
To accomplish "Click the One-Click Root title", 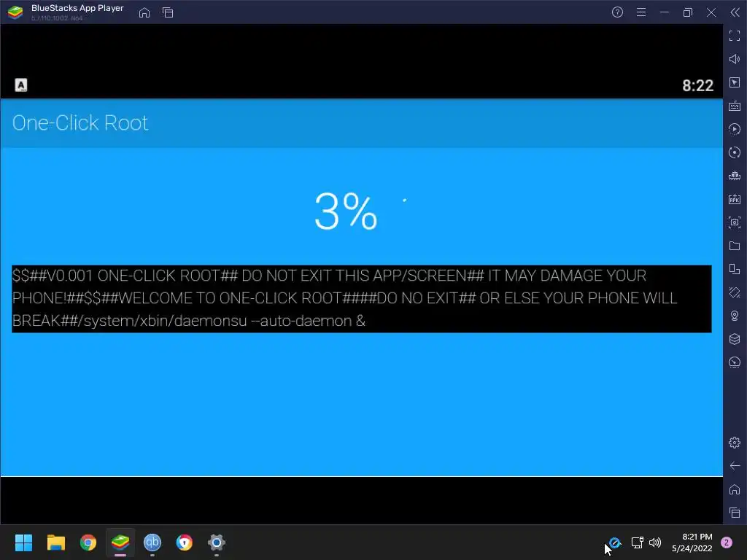I will coord(80,122).
